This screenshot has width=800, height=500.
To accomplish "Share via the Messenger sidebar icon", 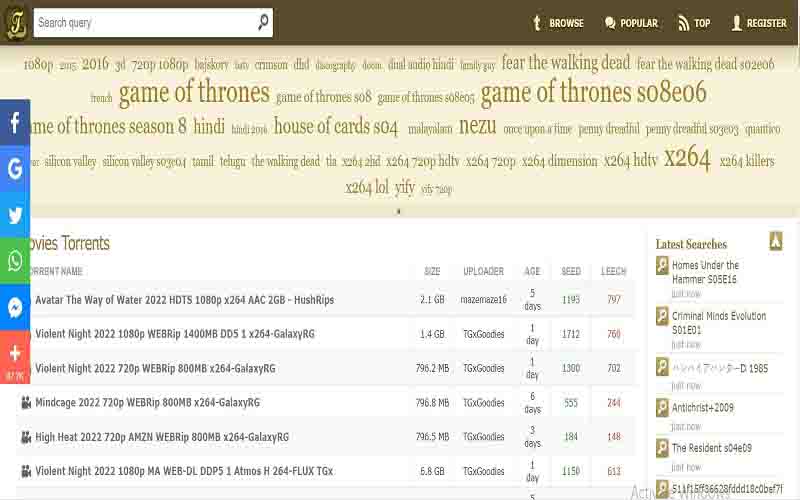I will coord(15,307).
